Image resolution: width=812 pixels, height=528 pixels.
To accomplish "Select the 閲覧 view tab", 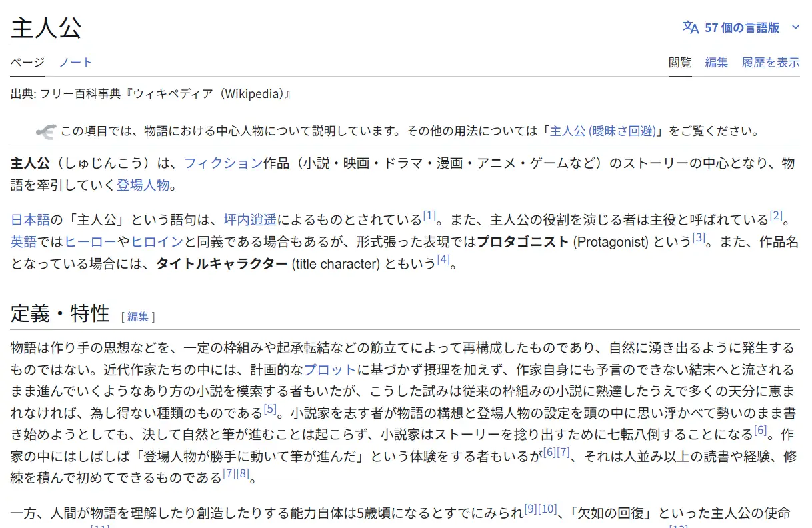I will (x=680, y=63).
